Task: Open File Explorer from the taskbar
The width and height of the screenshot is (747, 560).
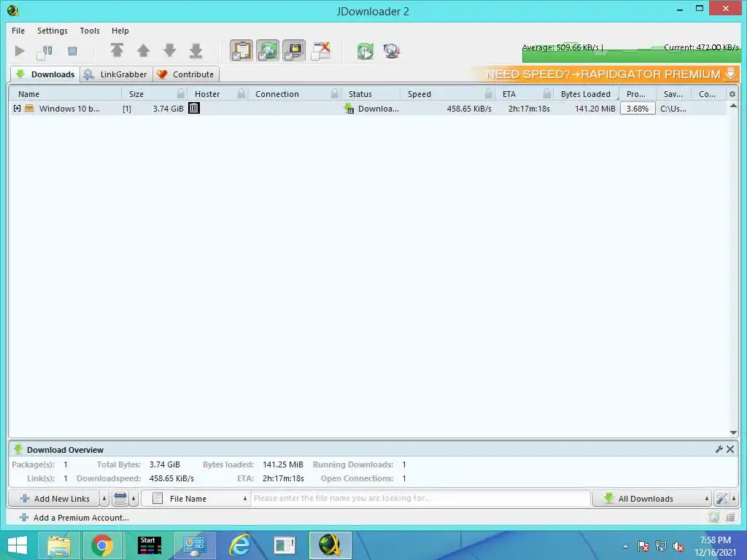Action: click(58, 545)
